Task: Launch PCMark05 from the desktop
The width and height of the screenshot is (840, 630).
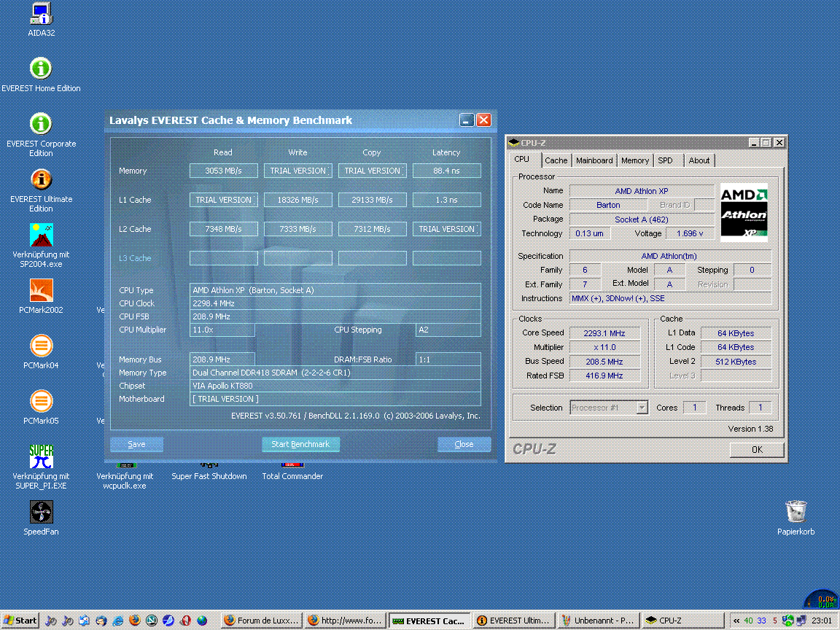Action: [41, 401]
